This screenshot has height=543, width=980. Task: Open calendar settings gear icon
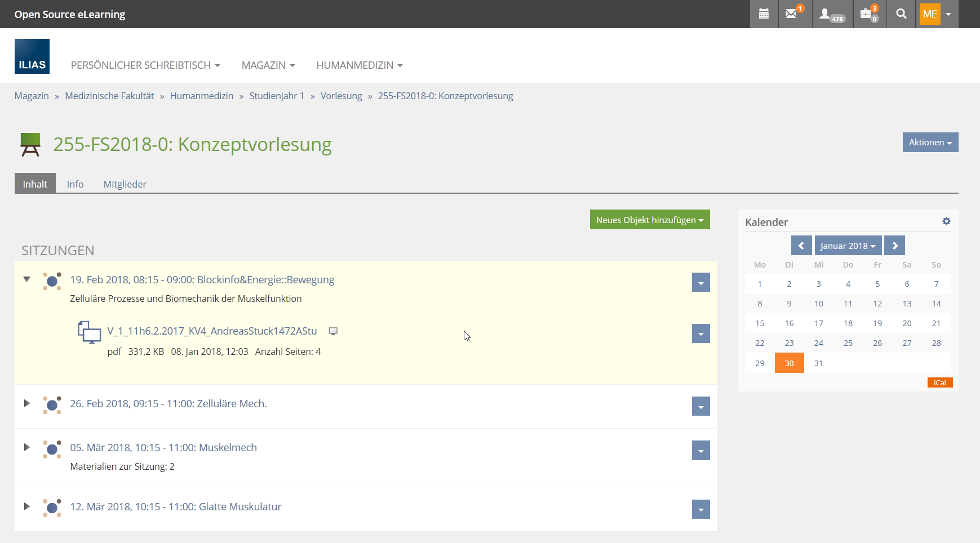tap(946, 221)
